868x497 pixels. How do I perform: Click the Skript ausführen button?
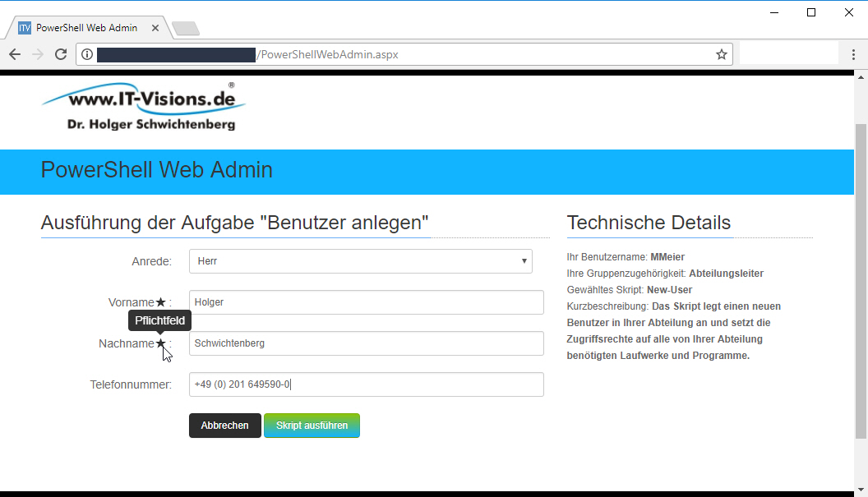[x=312, y=426]
